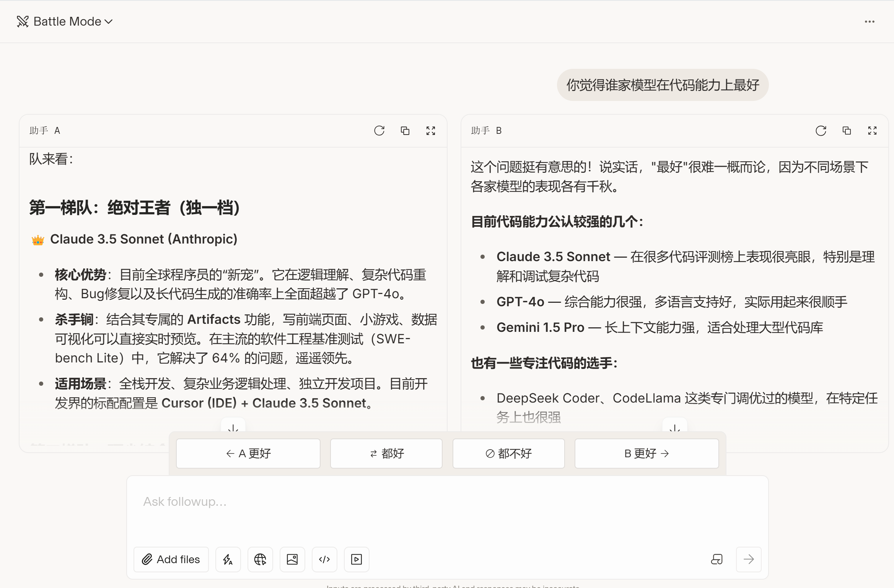
Task: Vote "都不好" for both responses
Action: point(509,453)
